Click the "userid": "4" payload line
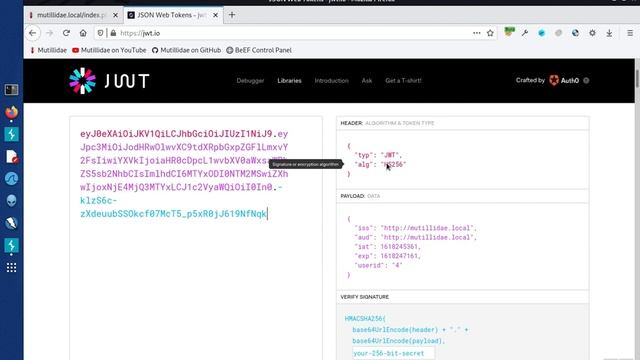Screen dimensions: 640x360 pos(379,265)
